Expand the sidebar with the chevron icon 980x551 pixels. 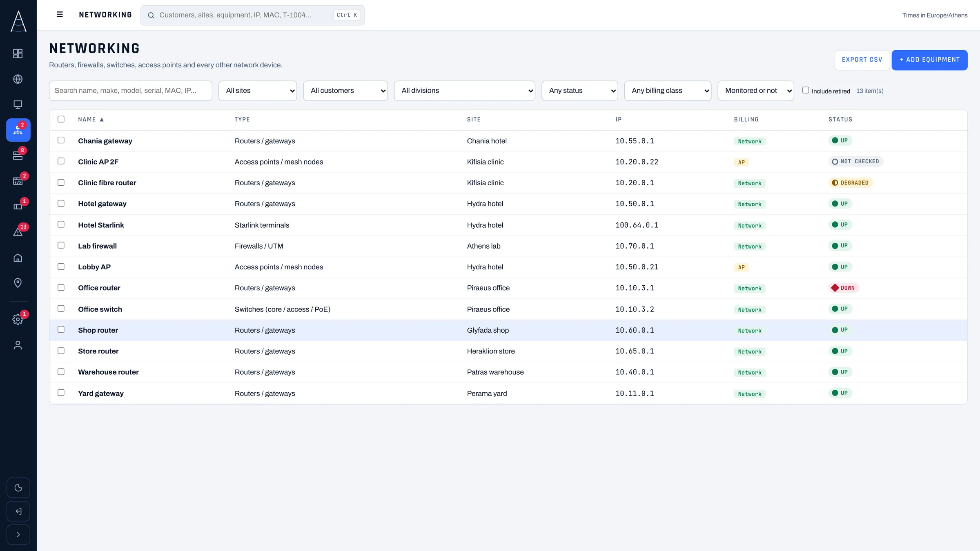click(18, 535)
